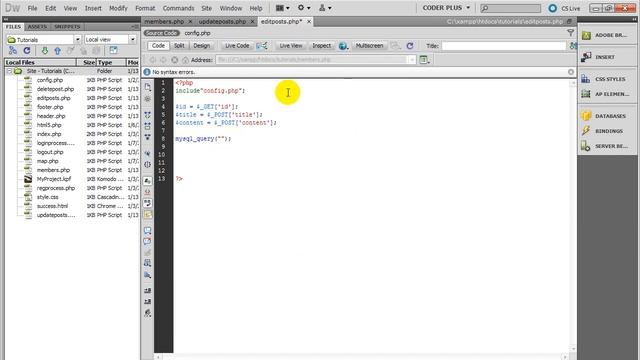Viewport: 640px width, 360px height.
Task: Open the Local view dropdown
Action: click(133, 40)
